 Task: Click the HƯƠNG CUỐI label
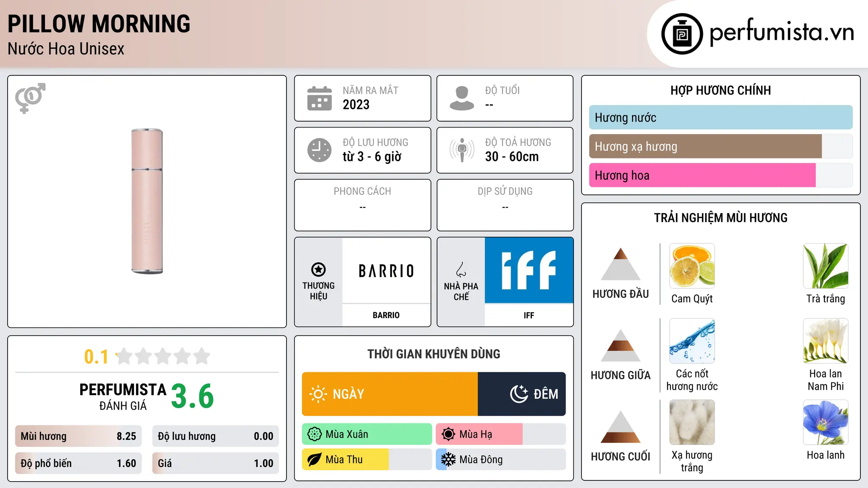[x=620, y=457]
